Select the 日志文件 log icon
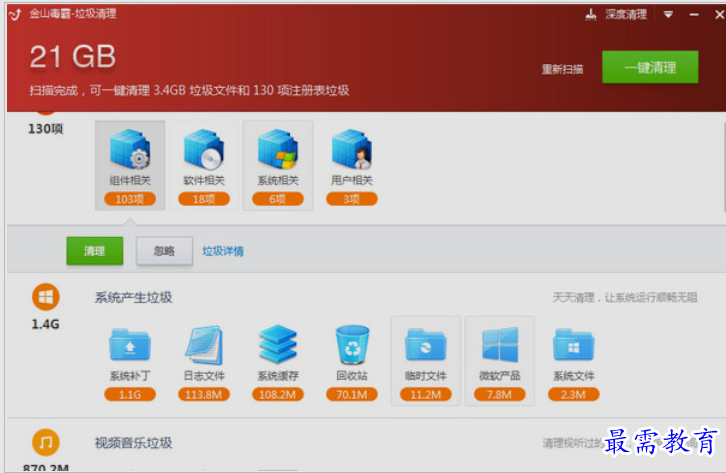Screen dimensions: 726x473 [204, 345]
